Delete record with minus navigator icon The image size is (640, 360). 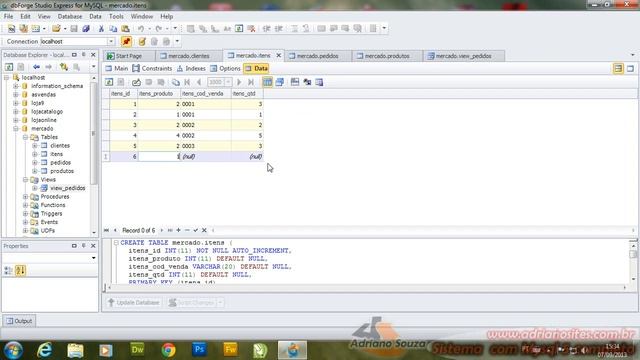(187, 230)
